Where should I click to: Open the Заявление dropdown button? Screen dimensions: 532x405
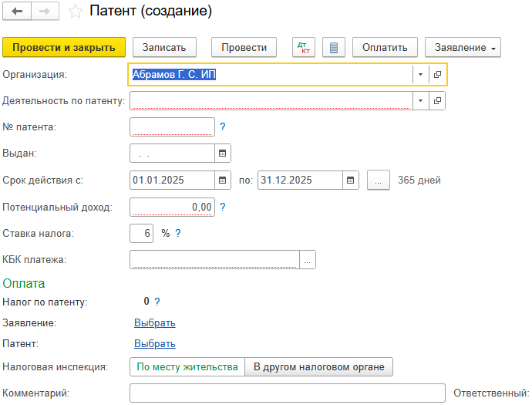coord(463,48)
